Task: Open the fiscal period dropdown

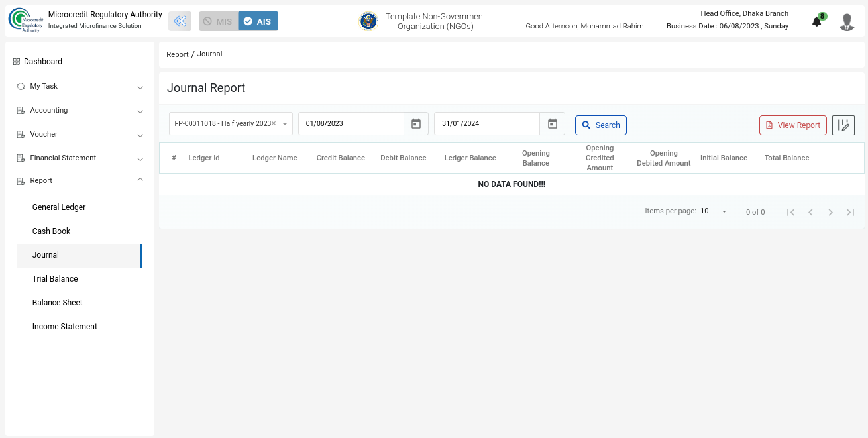Action: point(285,124)
